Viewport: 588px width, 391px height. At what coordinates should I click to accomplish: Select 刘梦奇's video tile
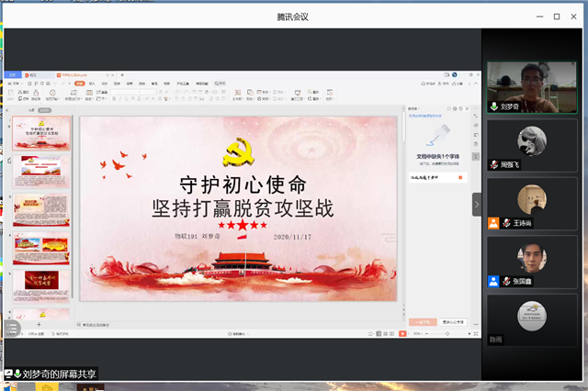tap(531, 87)
